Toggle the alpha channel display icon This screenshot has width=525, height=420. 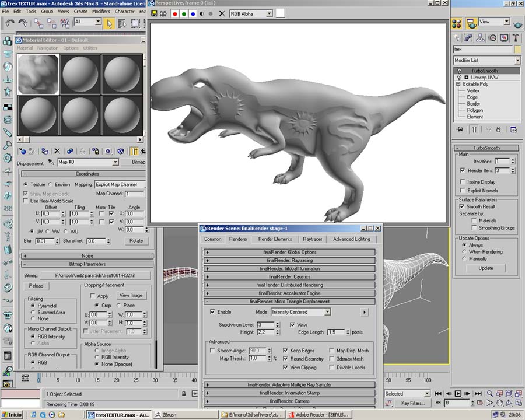pos(202,14)
